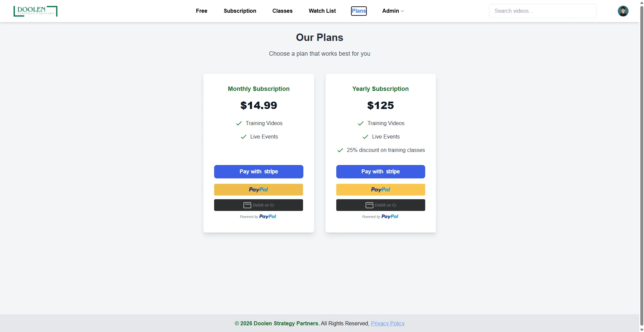Click the 25% discount checkmark icon
The height and width of the screenshot is (332, 644).
[340, 150]
